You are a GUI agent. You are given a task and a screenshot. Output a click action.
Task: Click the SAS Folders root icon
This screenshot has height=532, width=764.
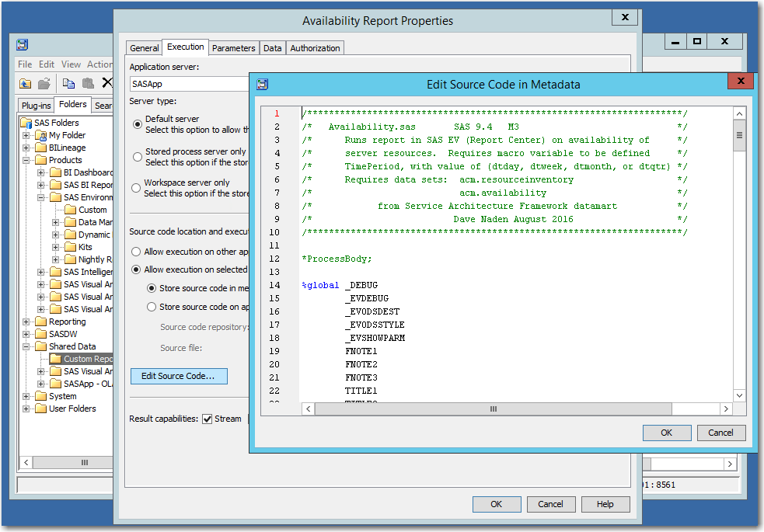26,123
